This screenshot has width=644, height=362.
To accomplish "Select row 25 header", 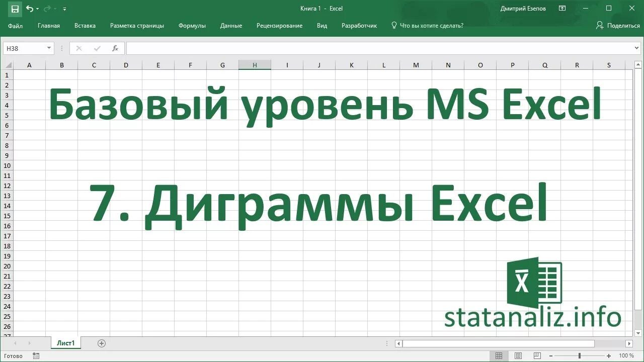I will (x=7, y=316).
